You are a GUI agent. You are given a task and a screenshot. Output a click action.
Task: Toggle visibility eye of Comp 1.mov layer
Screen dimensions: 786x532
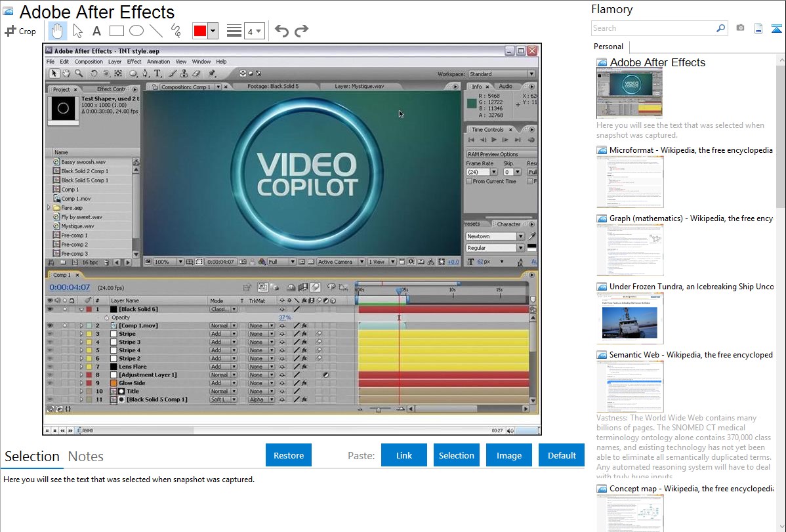click(50, 326)
